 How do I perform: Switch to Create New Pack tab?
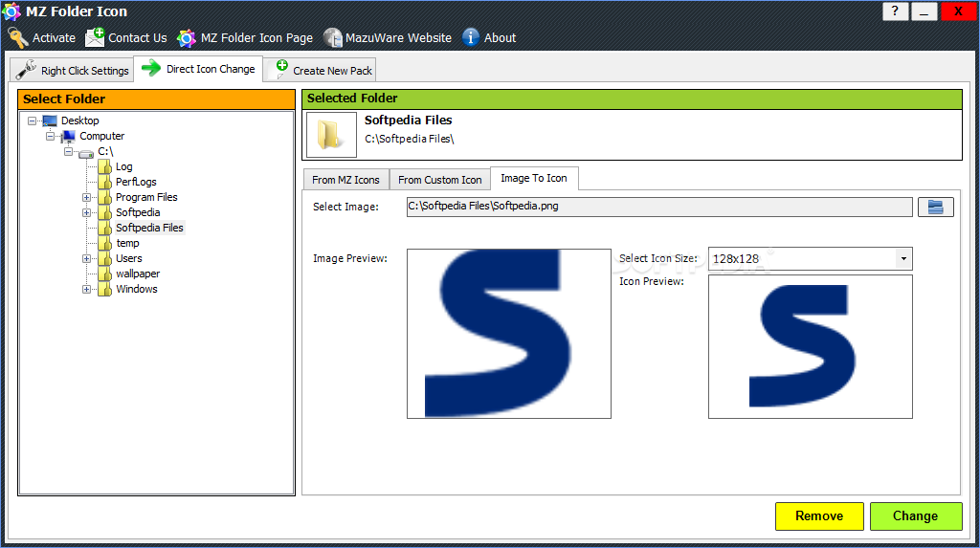click(320, 70)
